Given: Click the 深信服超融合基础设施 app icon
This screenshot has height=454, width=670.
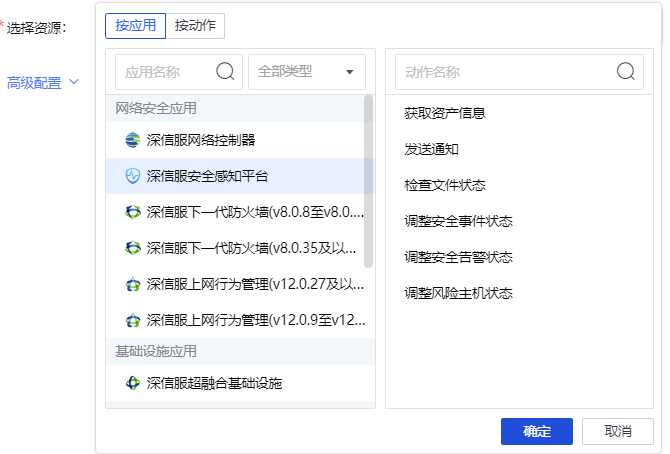Looking at the screenshot, I should point(132,383).
